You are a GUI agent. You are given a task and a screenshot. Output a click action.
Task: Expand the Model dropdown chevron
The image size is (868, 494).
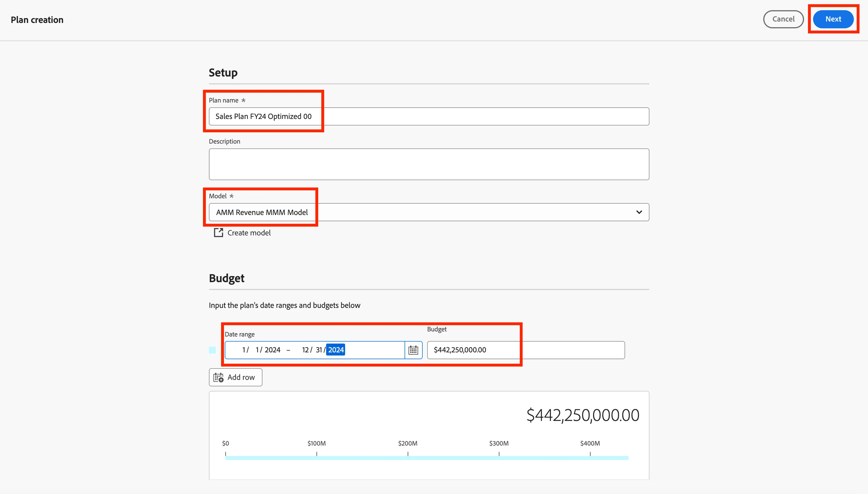(x=639, y=212)
